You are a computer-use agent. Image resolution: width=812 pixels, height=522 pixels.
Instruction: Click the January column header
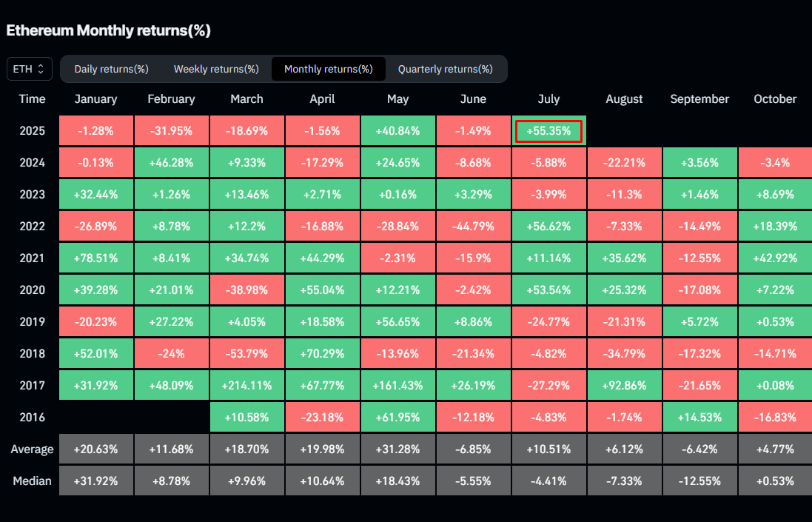tap(95, 99)
